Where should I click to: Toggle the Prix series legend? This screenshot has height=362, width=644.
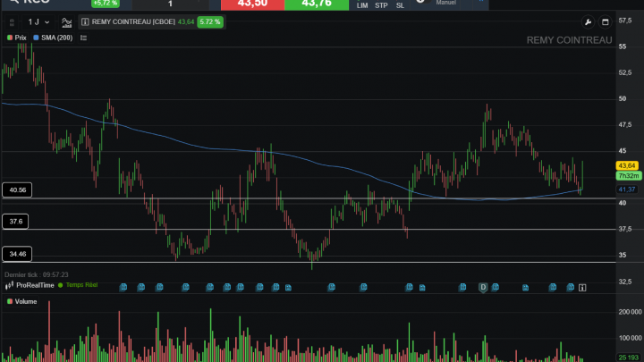pyautogui.click(x=16, y=38)
